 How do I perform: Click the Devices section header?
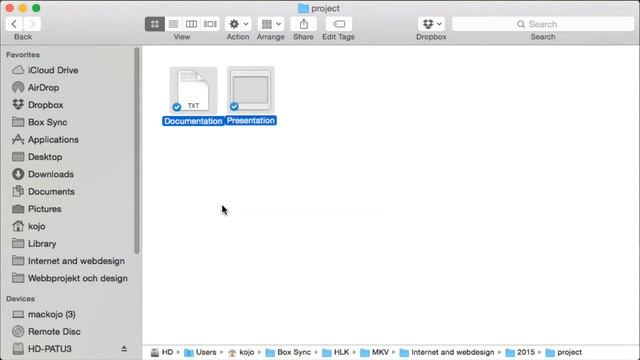click(20, 299)
